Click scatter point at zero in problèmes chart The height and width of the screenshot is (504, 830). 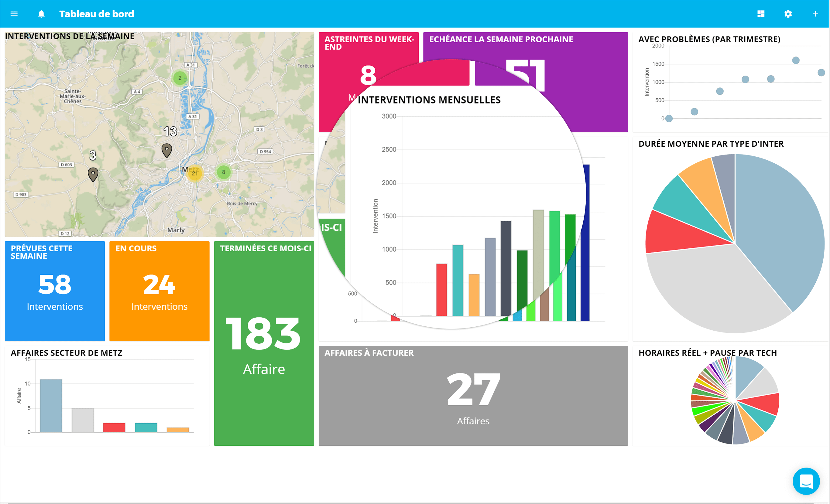(669, 118)
